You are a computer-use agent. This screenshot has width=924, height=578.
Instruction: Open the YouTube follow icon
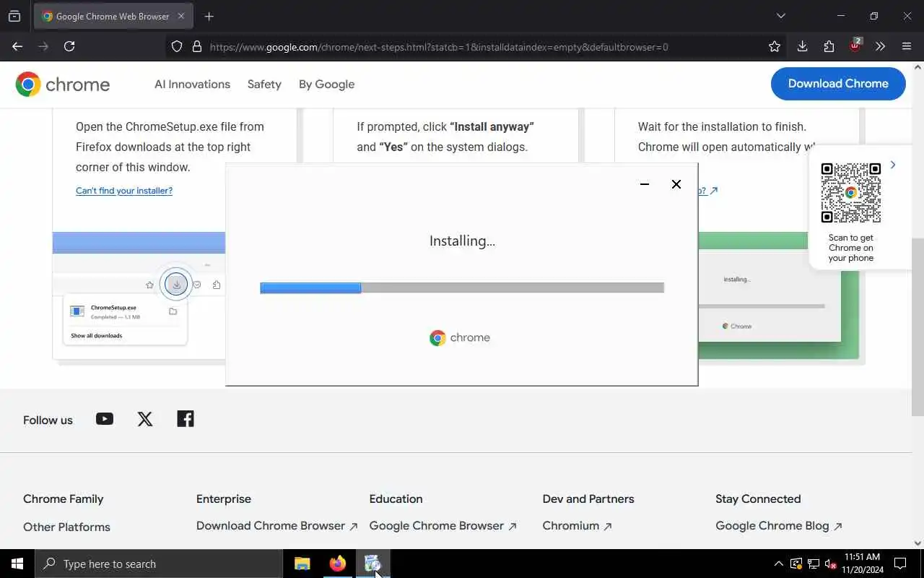(105, 419)
